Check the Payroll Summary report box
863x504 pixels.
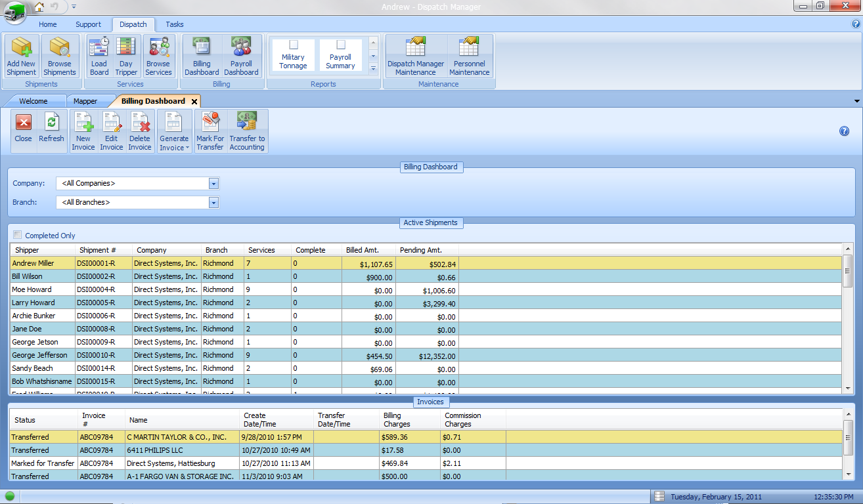(x=341, y=45)
